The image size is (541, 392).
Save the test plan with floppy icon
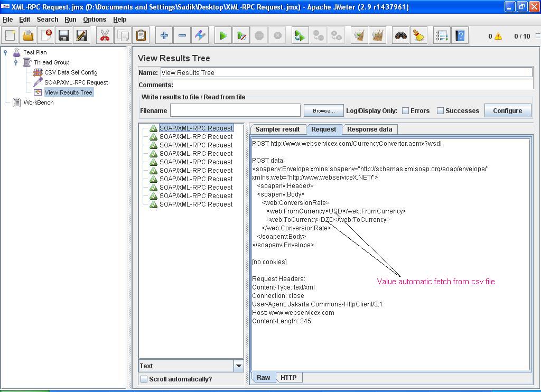pyautogui.click(x=64, y=35)
